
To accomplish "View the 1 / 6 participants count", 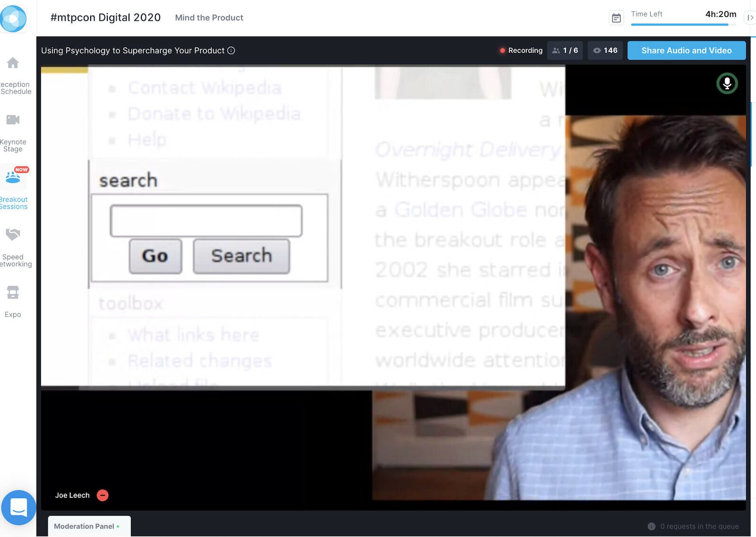I will (x=565, y=51).
